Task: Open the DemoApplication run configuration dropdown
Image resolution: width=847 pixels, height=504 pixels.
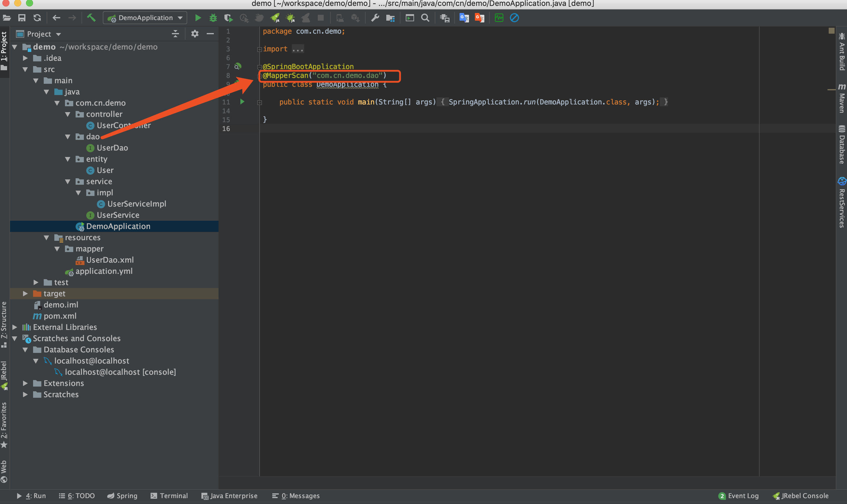Action: [x=146, y=18]
